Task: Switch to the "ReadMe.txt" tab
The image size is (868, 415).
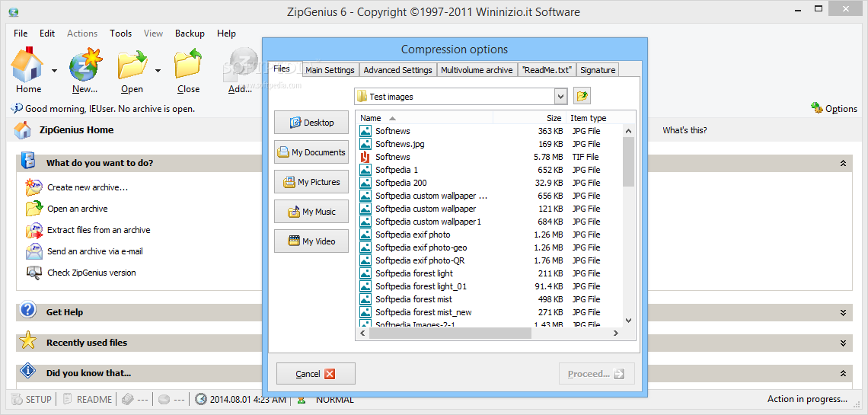Action: (547, 70)
